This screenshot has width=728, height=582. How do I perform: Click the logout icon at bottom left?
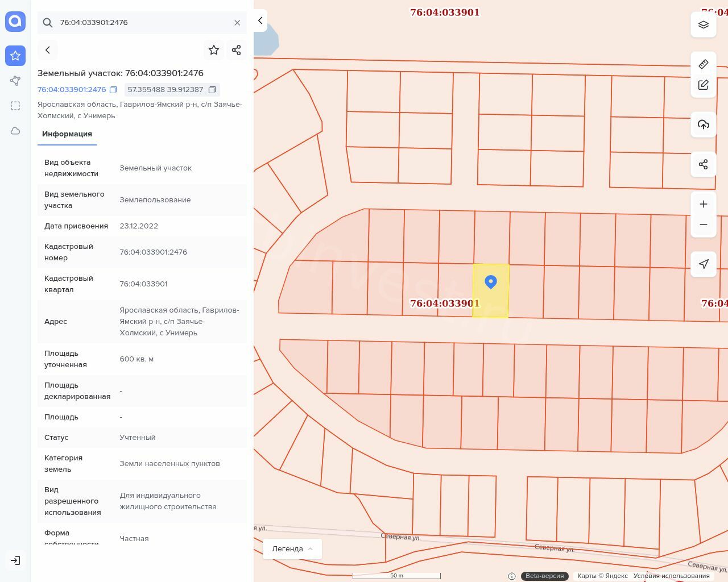tap(15, 560)
